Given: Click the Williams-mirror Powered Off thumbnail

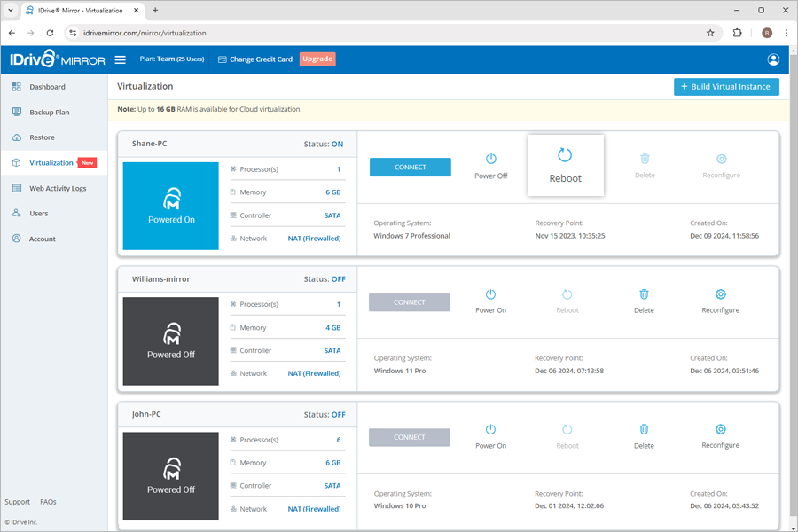Looking at the screenshot, I should click(x=171, y=341).
